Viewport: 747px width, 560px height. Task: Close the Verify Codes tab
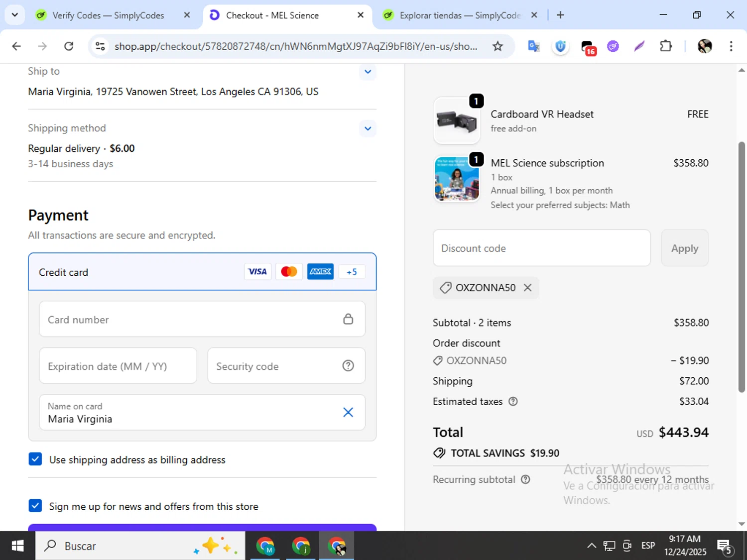187,15
